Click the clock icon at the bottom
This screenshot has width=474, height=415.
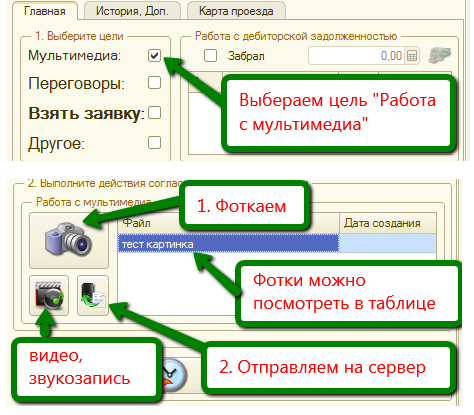(174, 375)
